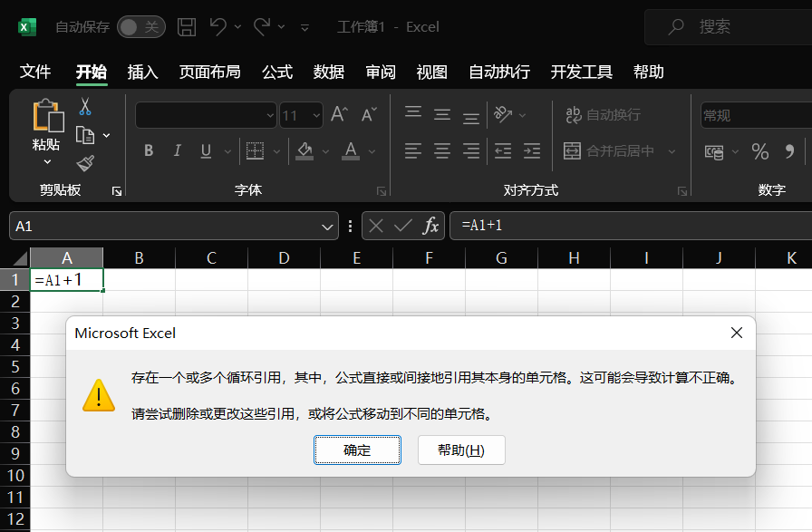Expand the Copy options dropdown arrow
This screenshot has height=532, width=812.
(107, 136)
